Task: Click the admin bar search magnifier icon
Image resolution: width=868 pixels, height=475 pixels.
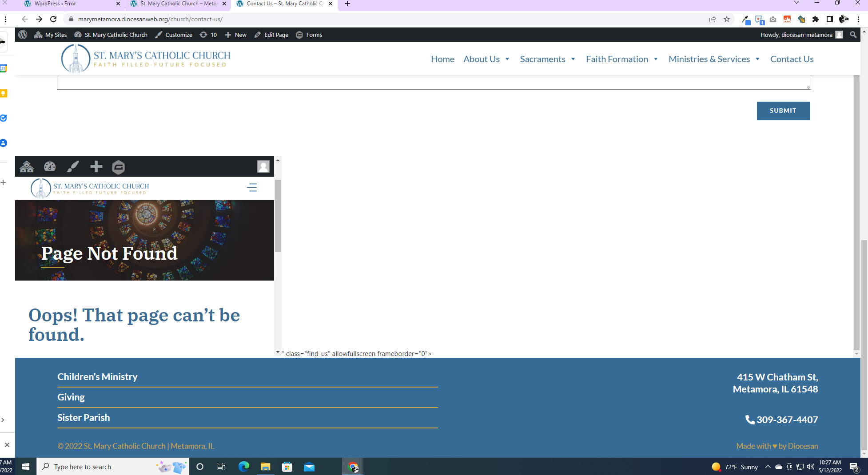Action: (853, 35)
